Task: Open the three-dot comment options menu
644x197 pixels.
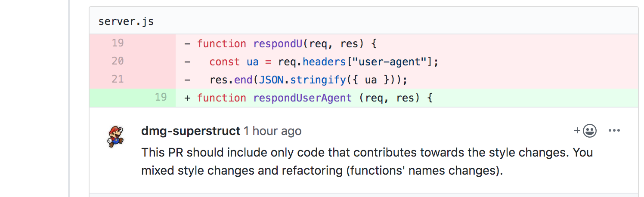Action: 614,131
